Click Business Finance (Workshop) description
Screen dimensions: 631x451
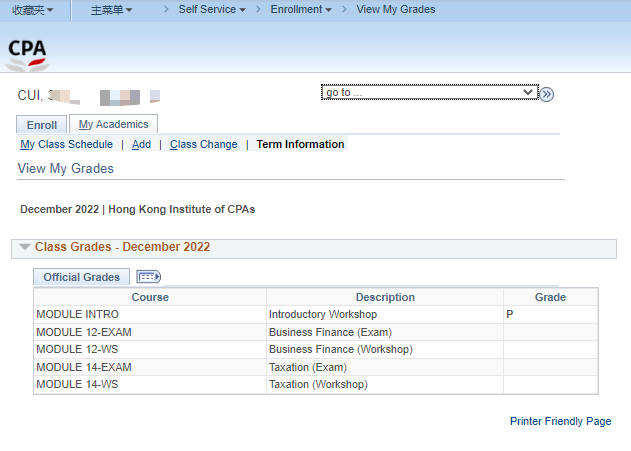click(x=340, y=349)
